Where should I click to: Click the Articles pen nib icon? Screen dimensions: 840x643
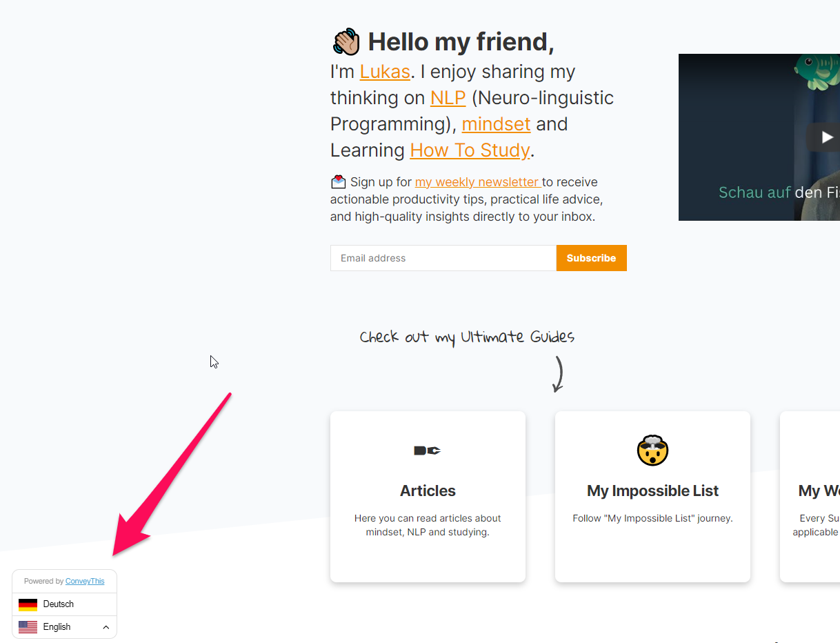pos(427,451)
